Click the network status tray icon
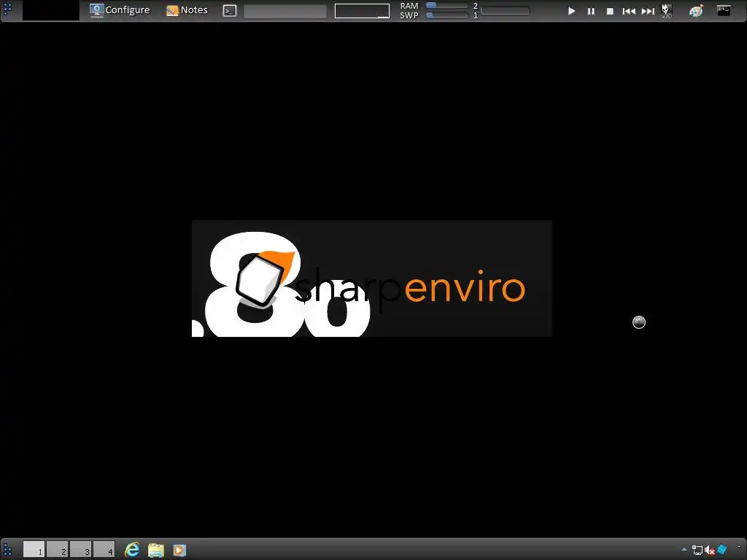This screenshot has height=560, width=747. coord(697,551)
